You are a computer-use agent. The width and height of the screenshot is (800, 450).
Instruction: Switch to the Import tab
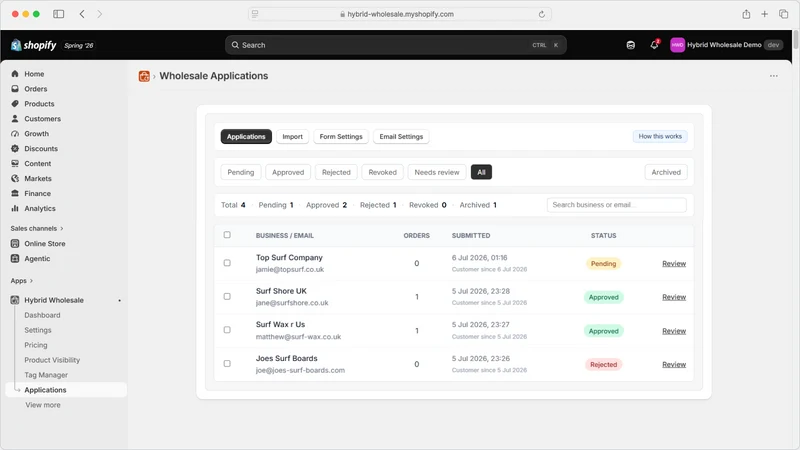[292, 137]
